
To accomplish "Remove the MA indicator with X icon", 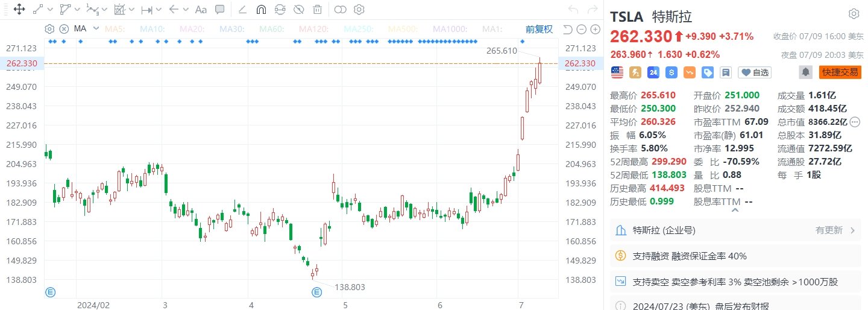I will tap(63, 28).
